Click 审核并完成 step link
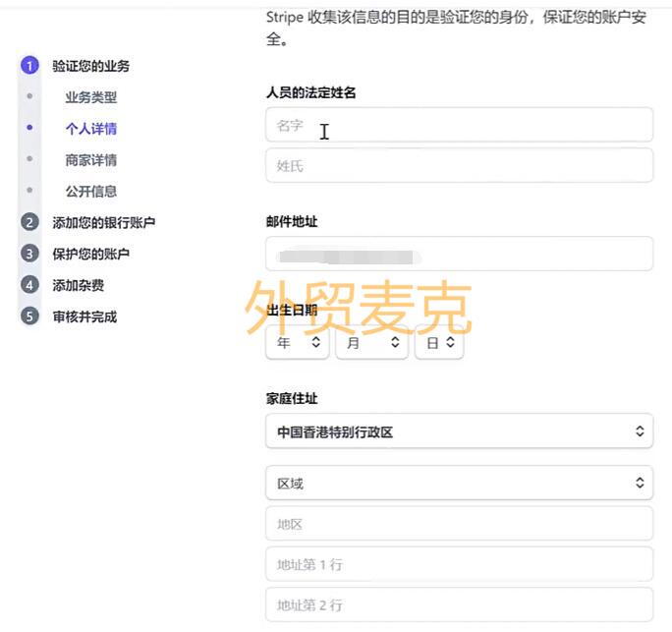672x632 pixels. coord(84,316)
